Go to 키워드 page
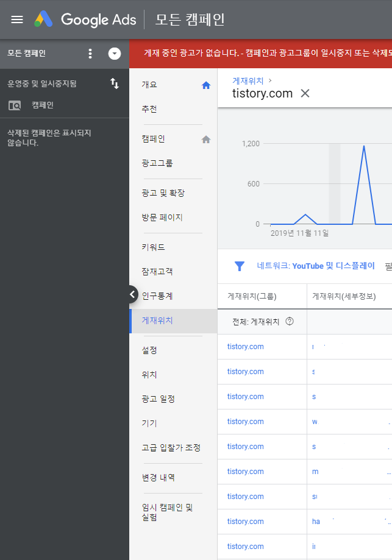The width and height of the screenshot is (392, 560). point(153,247)
